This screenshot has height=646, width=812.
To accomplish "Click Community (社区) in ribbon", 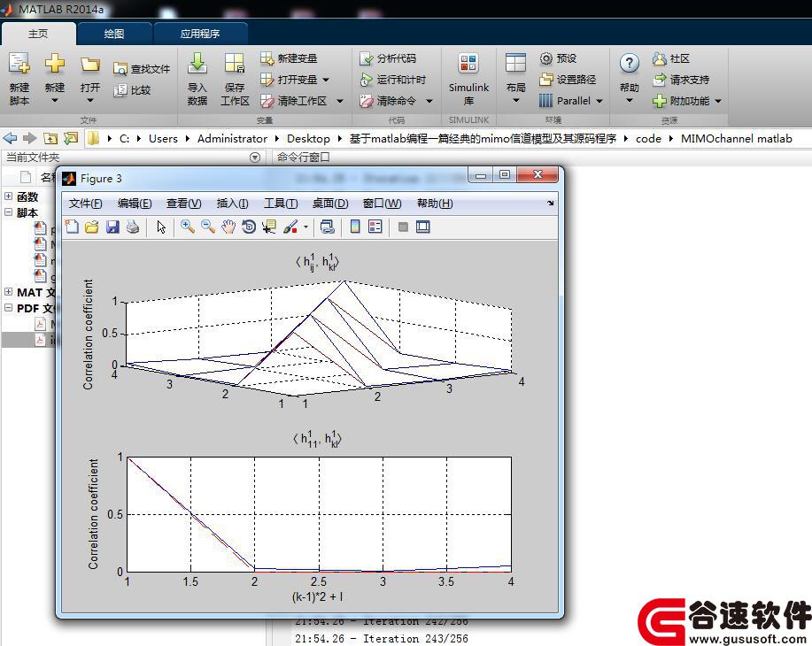I will click(x=671, y=58).
